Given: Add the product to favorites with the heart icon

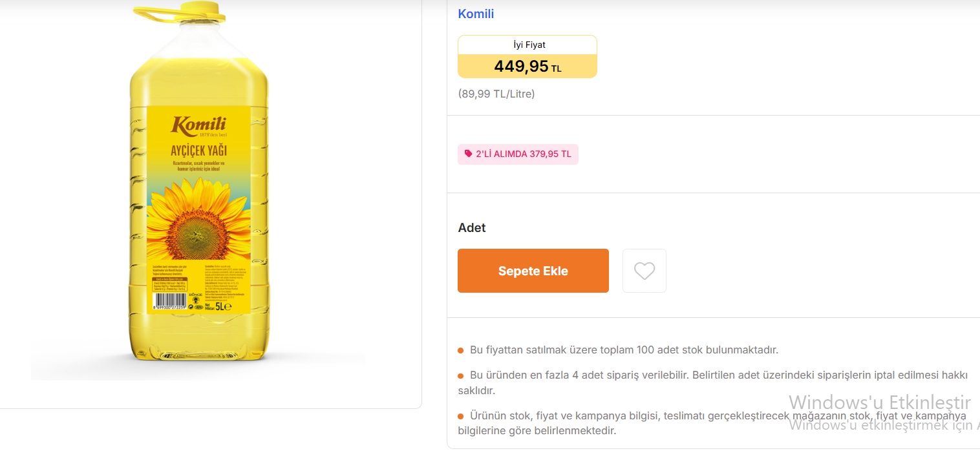Looking at the screenshot, I should click(644, 271).
